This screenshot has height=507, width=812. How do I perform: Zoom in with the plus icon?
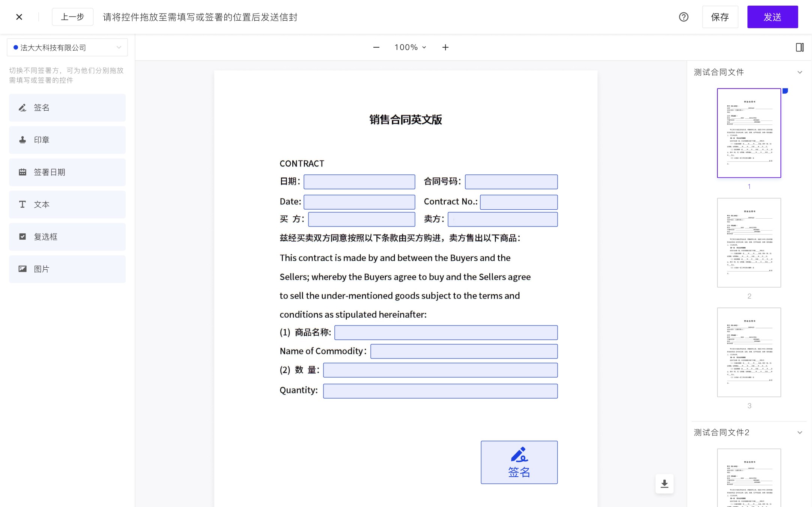pyautogui.click(x=445, y=47)
